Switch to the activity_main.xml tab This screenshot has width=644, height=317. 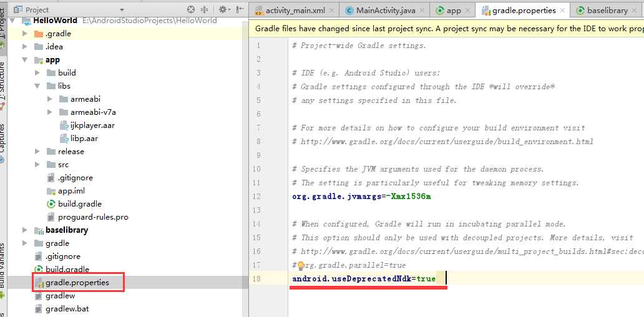(x=295, y=10)
